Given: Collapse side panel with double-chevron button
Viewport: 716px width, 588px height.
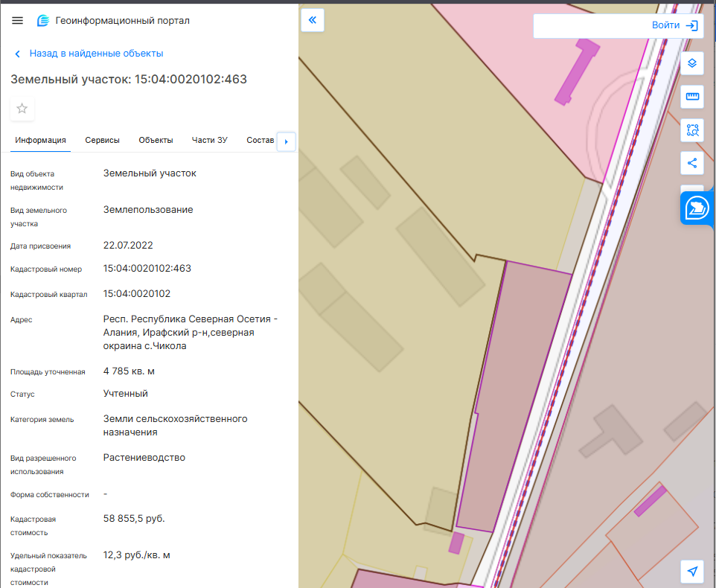Looking at the screenshot, I should coord(313,20).
